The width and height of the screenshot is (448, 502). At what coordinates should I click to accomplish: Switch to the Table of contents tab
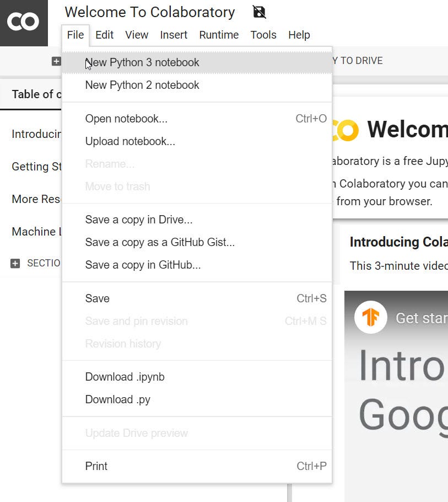click(x=33, y=94)
